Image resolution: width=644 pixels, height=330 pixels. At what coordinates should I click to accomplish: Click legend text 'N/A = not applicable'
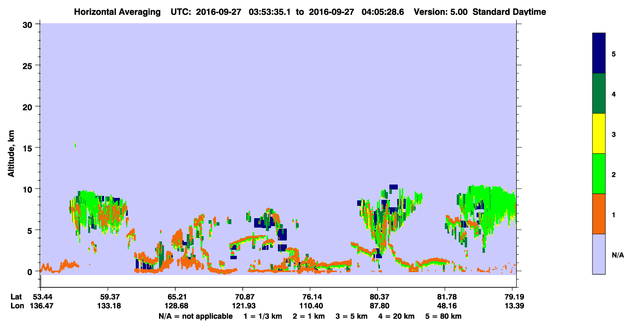tap(196, 316)
